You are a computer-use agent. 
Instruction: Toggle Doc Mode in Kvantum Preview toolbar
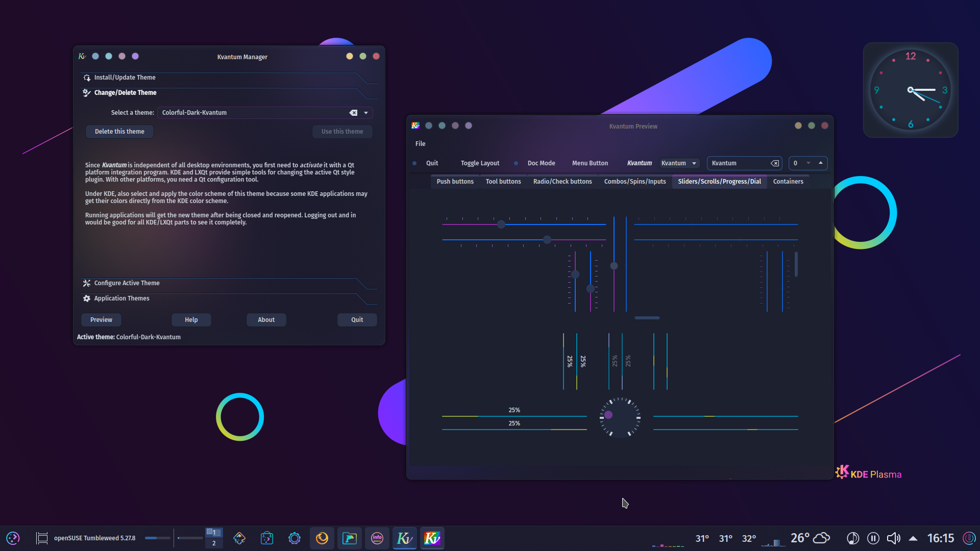coord(541,163)
